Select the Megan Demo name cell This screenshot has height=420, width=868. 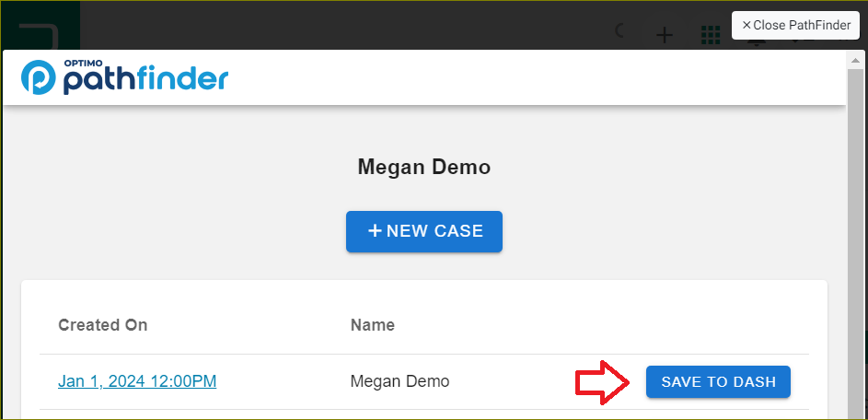pyautogui.click(x=399, y=381)
